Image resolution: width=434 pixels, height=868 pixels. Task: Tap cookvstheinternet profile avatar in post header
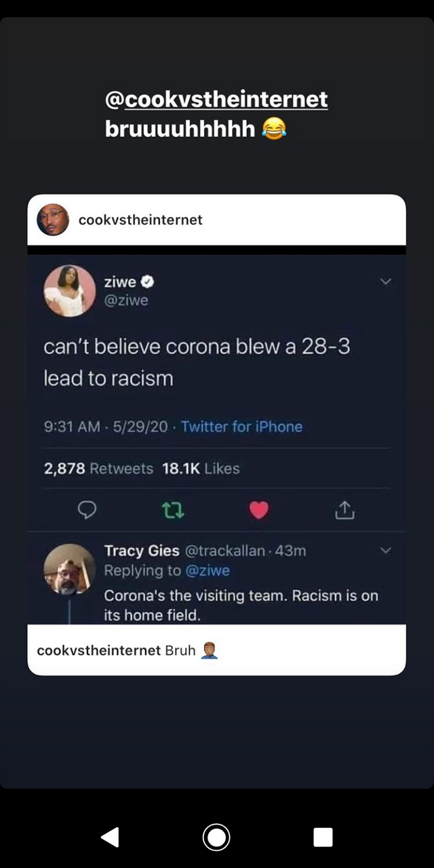pos(53,220)
